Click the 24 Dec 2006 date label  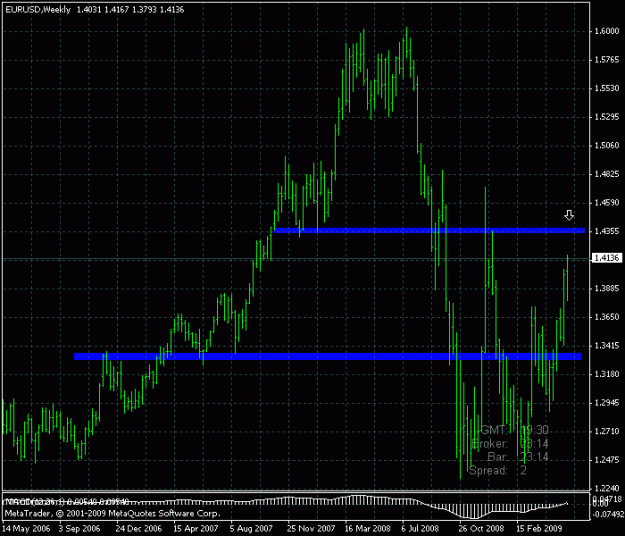tap(139, 529)
